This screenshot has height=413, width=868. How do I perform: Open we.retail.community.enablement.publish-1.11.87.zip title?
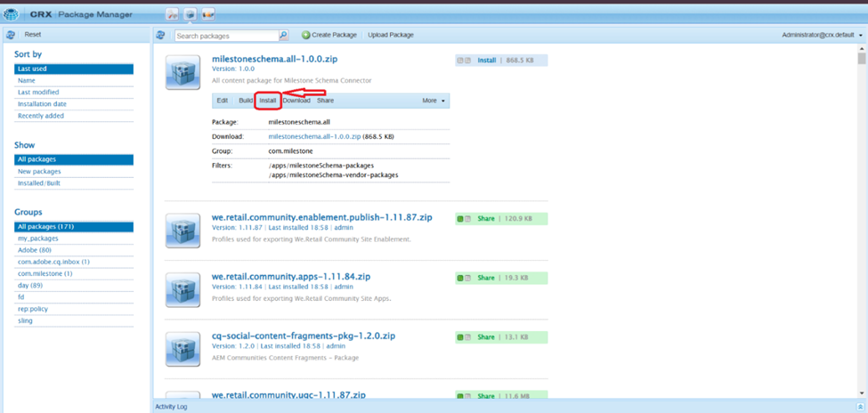click(322, 217)
